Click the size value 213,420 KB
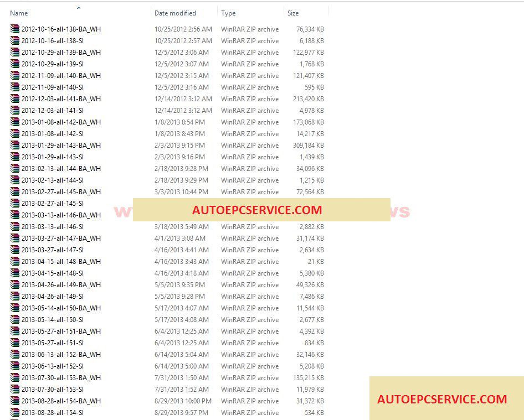Image resolution: width=524 pixels, height=420 pixels. pos(309,99)
